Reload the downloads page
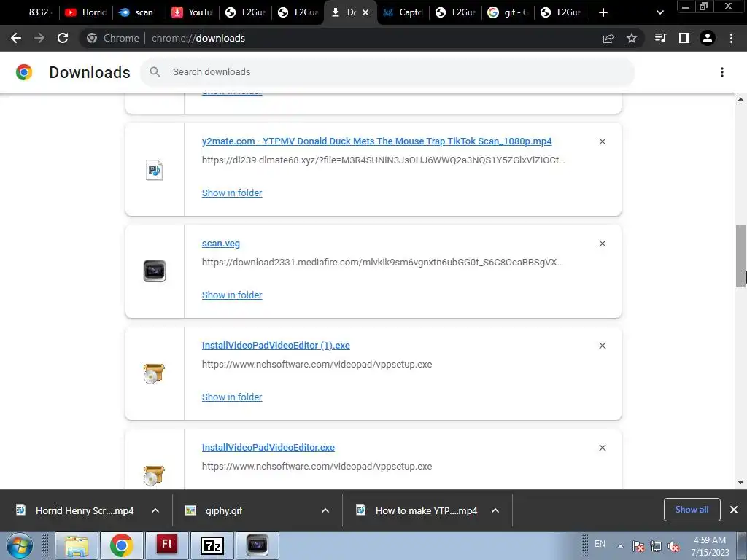Viewport: 747px width, 560px height. pyautogui.click(x=63, y=38)
